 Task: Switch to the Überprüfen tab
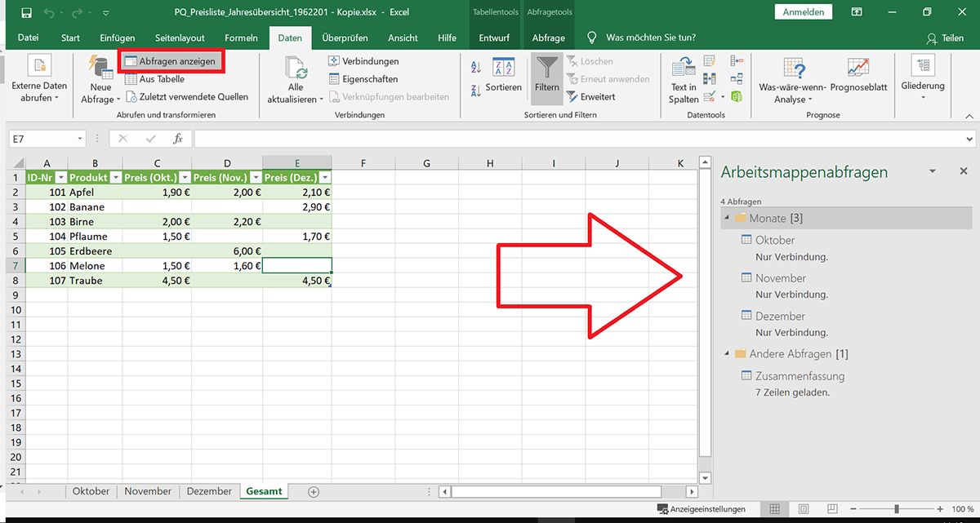tap(345, 38)
